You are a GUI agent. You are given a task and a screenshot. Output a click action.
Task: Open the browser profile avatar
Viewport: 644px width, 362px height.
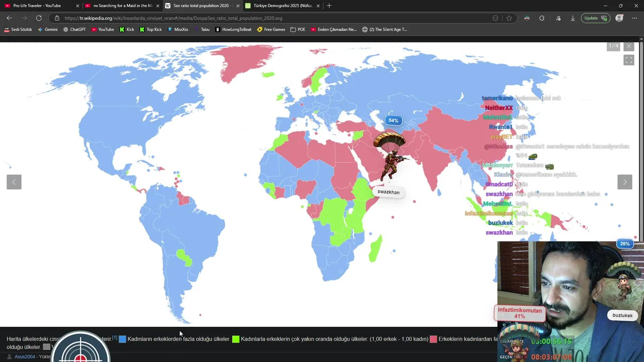pyautogui.click(x=619, y=18)
